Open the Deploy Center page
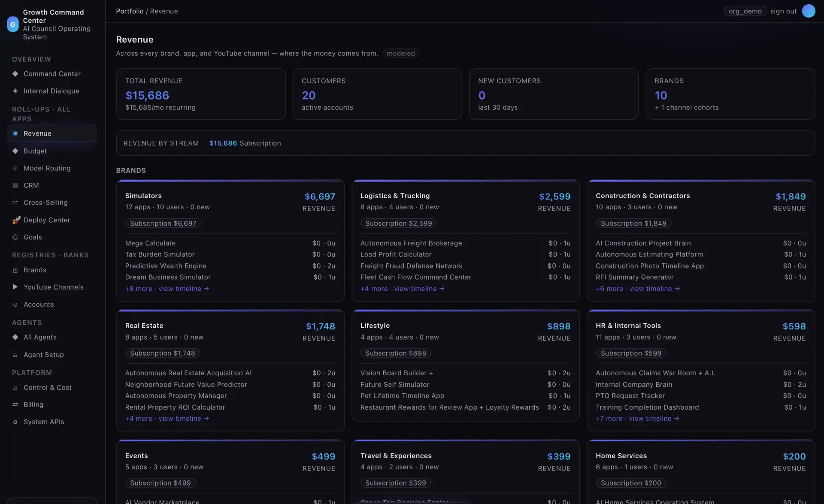 [52, 220]
